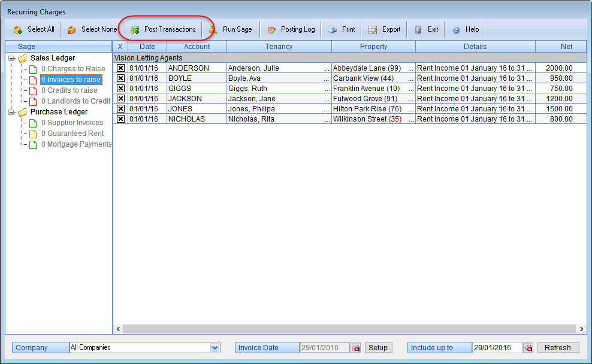Open the All Companies dropdown

[x=215, y=348]
